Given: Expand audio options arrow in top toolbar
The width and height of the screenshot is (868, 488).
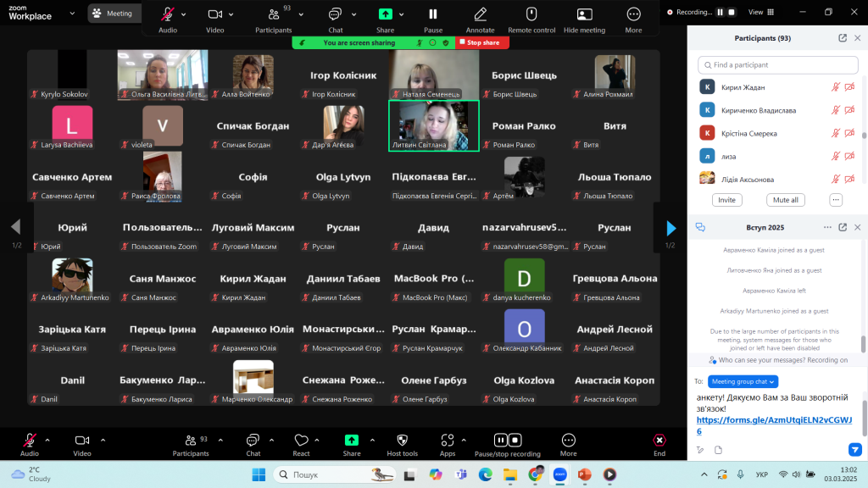Looking at the screenshot, I should [x=184, y=14].
